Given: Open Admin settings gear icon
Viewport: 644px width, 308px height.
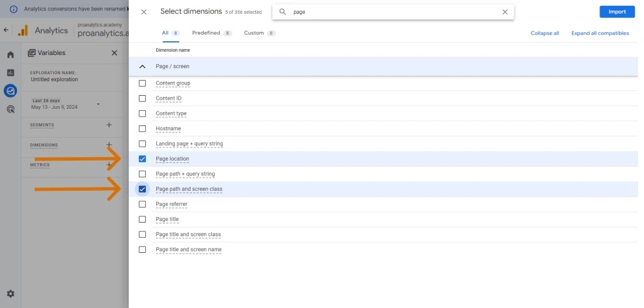Looking at the screenshot, I should click(x=10, y=294).
